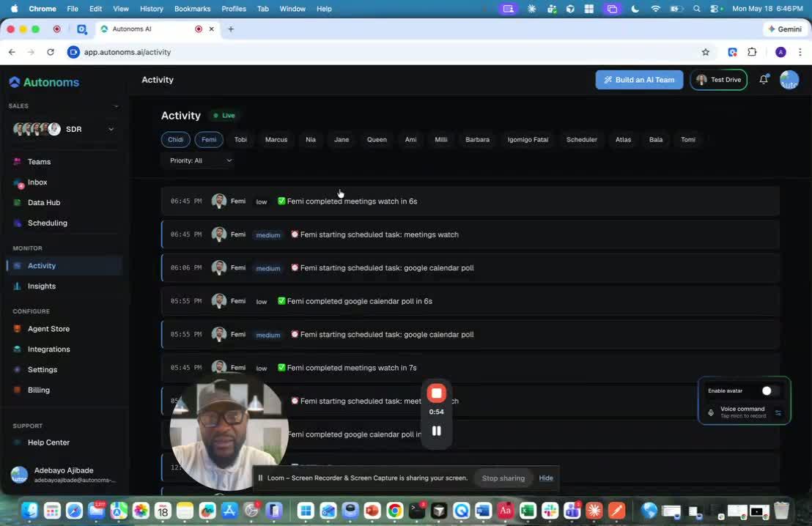Image resolution: width=812 pixels, height=526 pixels.
Task: Open Integrations settings
Action: 48,349
